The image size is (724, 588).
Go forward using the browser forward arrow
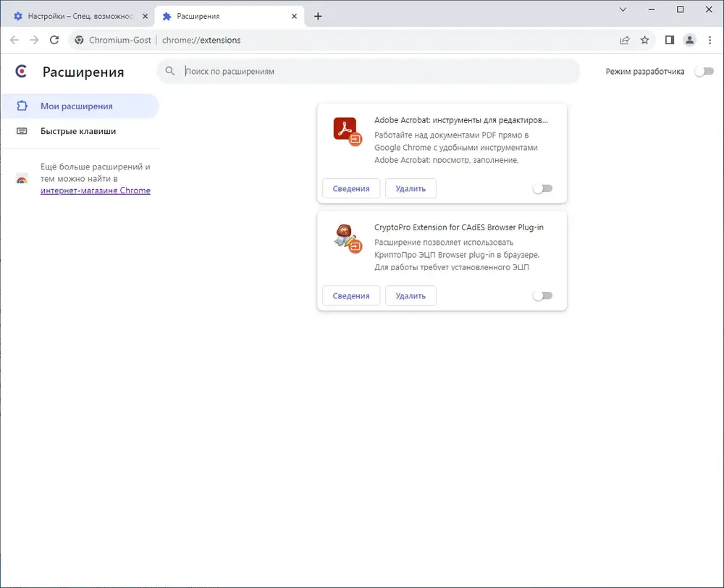coord(34,40)
